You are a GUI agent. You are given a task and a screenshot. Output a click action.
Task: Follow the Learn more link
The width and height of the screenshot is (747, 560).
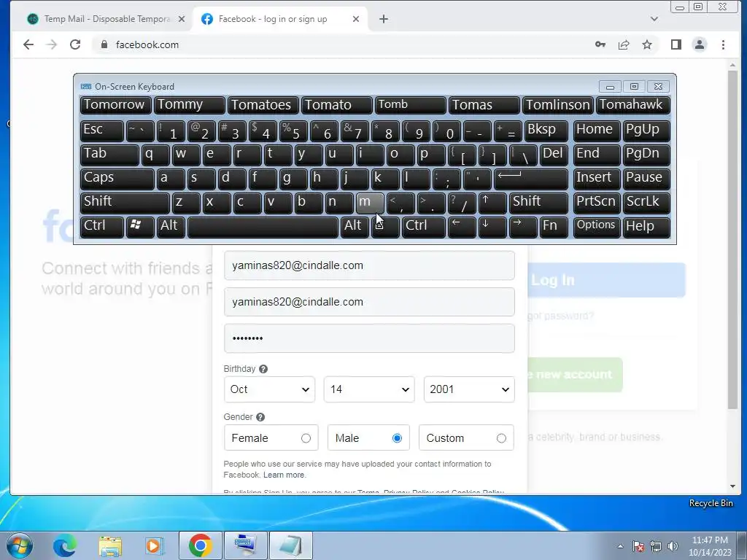(x=284, y=475)
